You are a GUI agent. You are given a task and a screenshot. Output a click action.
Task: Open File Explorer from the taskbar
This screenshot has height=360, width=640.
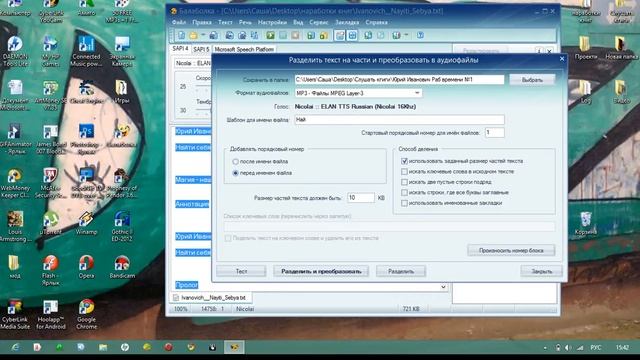point(103,347)
